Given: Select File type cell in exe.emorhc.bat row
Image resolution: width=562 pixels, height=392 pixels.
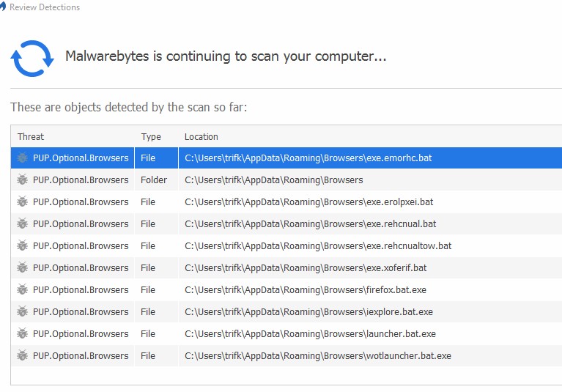Looking at the screenshot, I should tap(148, 158).
